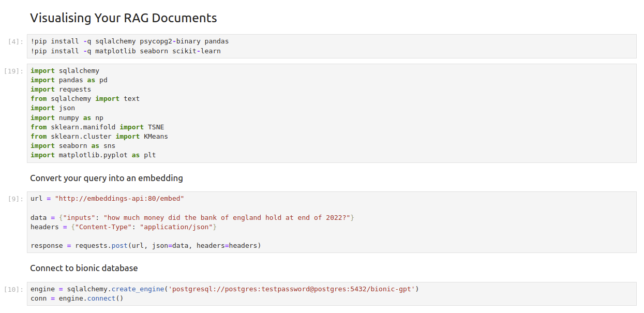Select the cell [4] execution prompt
Viewport: 644px width, 313px height.
click(16, 42)
